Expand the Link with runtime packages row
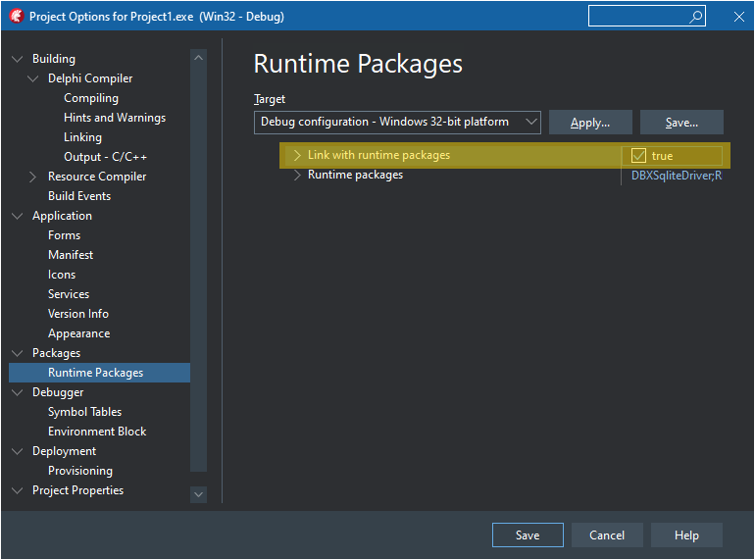Screen dimensions: 755x560 (x=297, y=155)
